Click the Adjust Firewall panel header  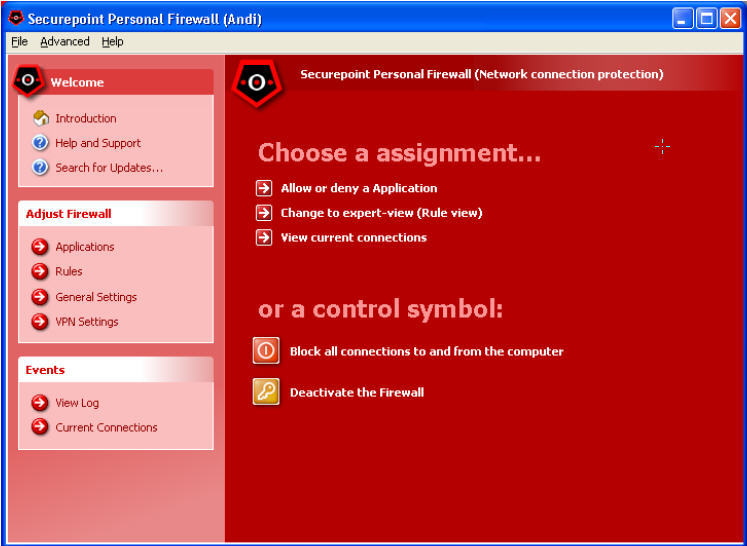[68, 214]
